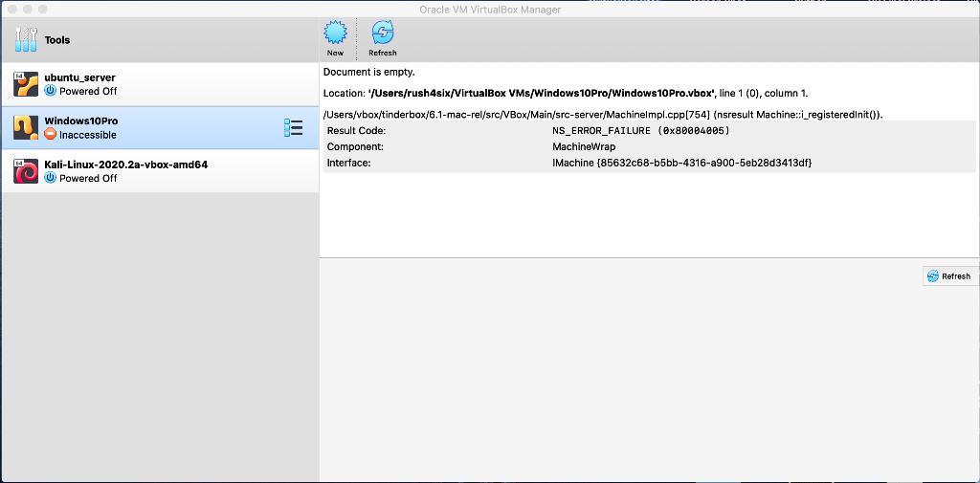Click the 'Result Code:' label
The height and width of the screenshot is (483, 980).
point(356,131)
